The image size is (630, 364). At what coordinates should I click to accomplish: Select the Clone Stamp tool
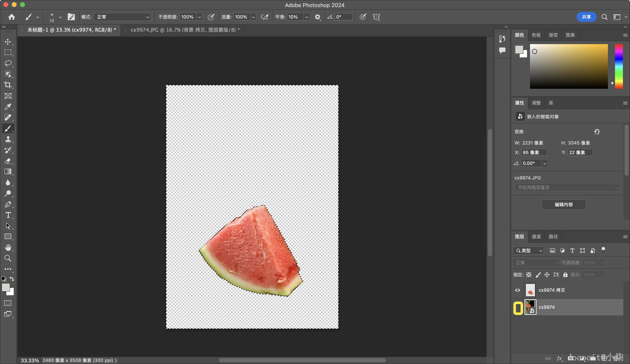(8, 139)
